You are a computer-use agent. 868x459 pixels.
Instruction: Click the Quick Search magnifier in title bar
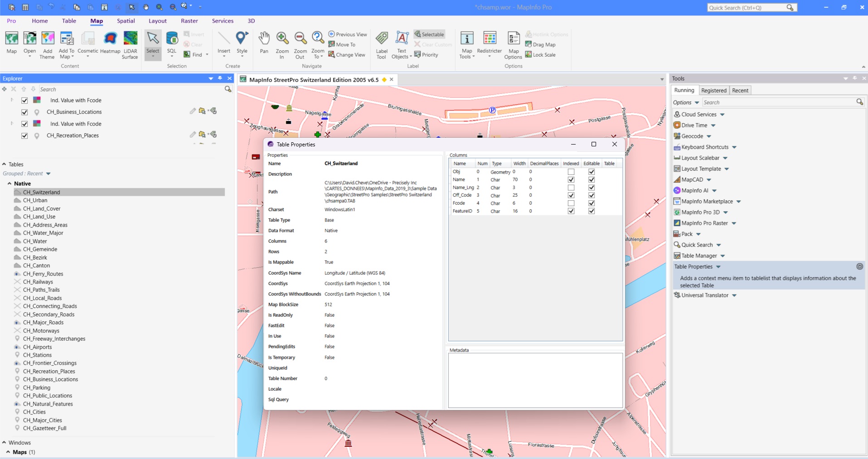tap(790, 8)
